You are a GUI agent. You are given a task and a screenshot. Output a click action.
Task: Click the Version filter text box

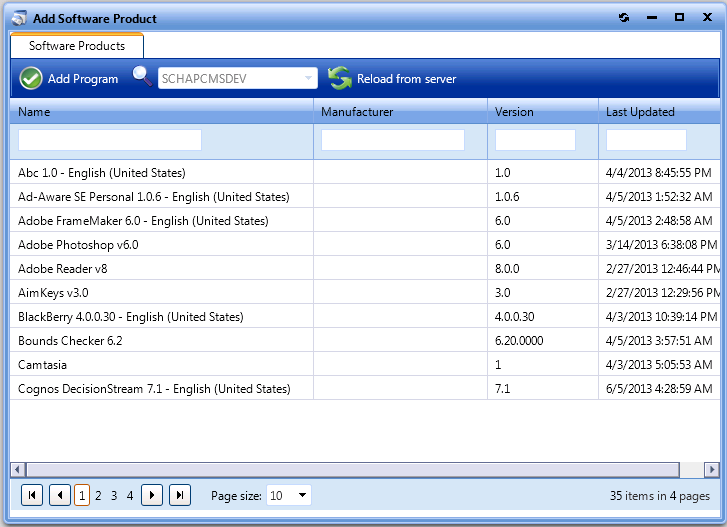click(535, 140)
